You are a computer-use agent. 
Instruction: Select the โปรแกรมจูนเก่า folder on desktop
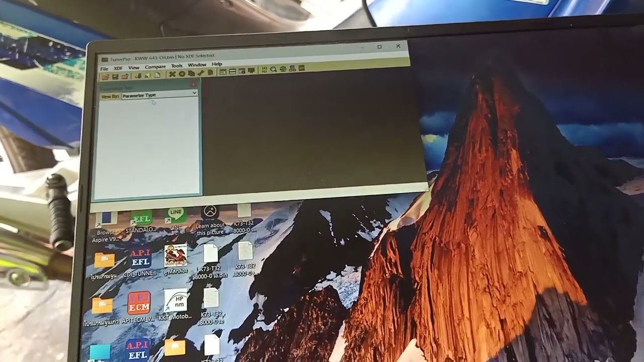pyautogui.click(x=102, y=311)
